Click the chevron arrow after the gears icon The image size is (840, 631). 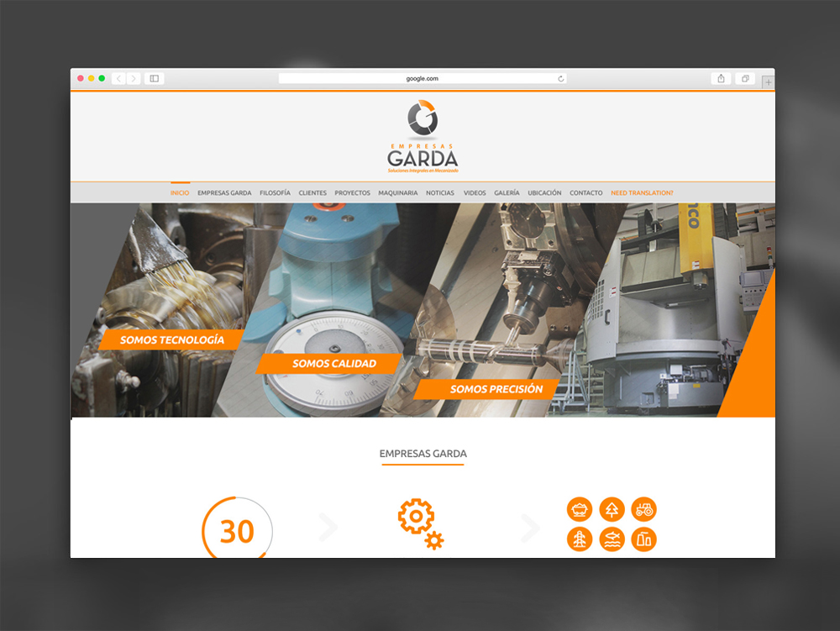[530, 527]
